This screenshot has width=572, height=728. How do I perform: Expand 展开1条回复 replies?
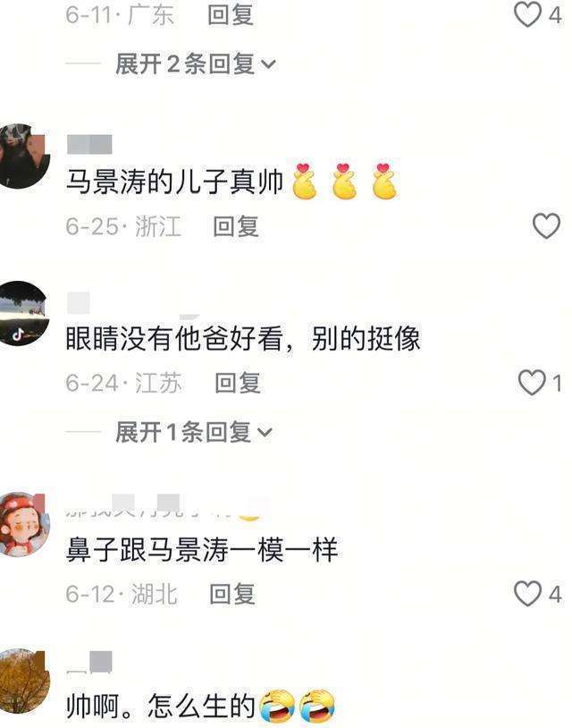193,432
